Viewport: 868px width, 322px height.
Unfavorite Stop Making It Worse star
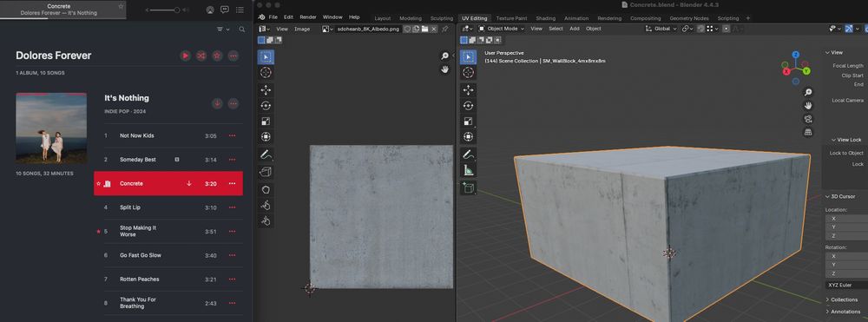99,231
